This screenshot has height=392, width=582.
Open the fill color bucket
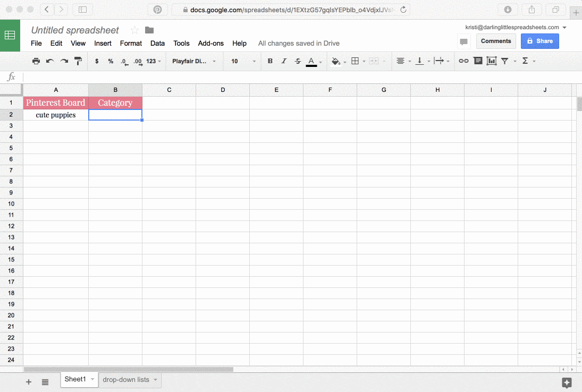(335, 61)
